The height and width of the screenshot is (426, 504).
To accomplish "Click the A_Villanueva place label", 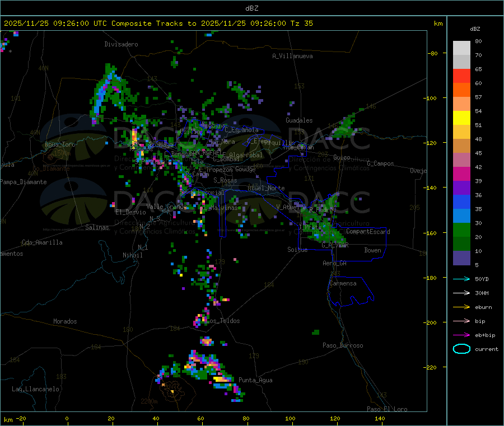I will click(x=292, y=56).
